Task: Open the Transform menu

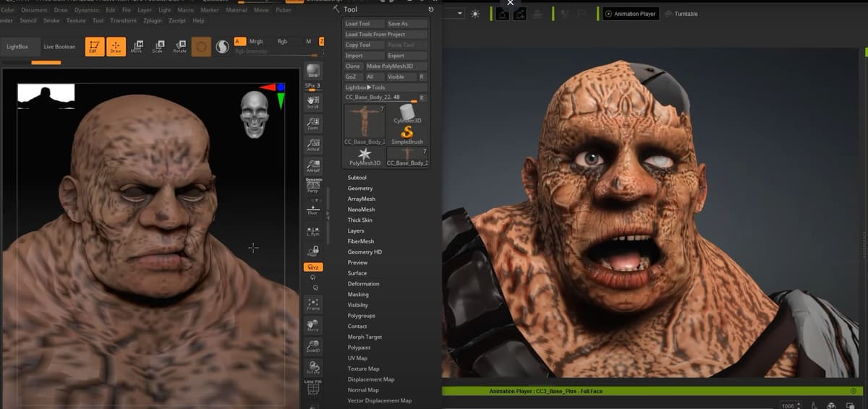Action: tap(124, 21)
